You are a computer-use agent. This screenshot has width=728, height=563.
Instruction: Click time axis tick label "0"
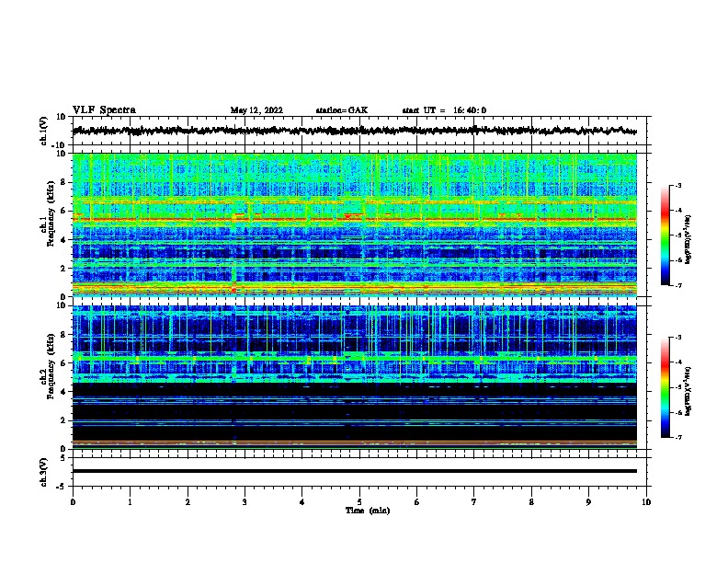[73, 502]
